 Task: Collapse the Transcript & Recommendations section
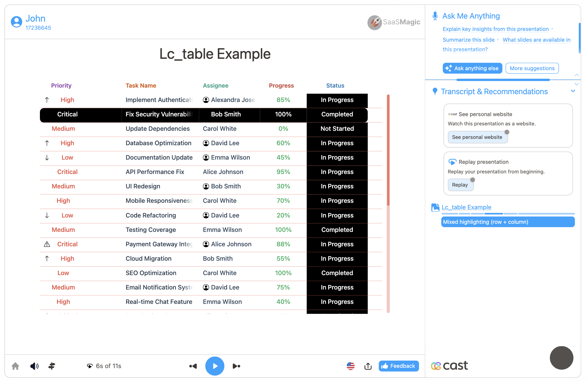pyautogui.click(x=573, y=91)
